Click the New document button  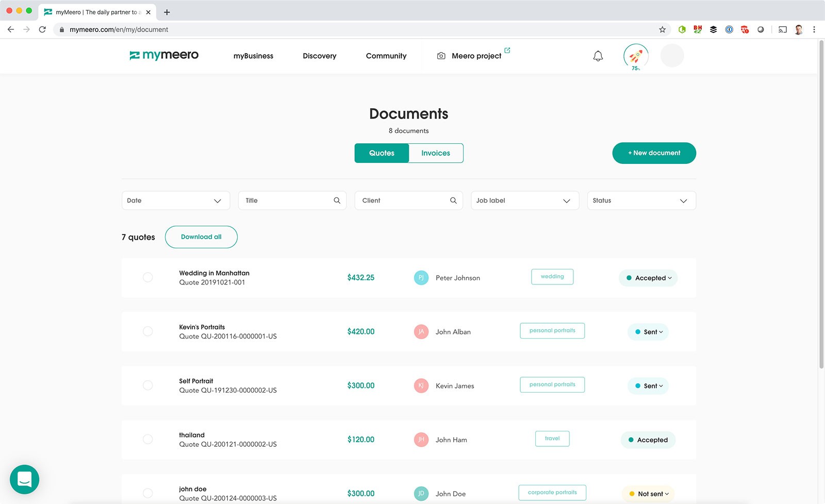click(x=654, y=153)
